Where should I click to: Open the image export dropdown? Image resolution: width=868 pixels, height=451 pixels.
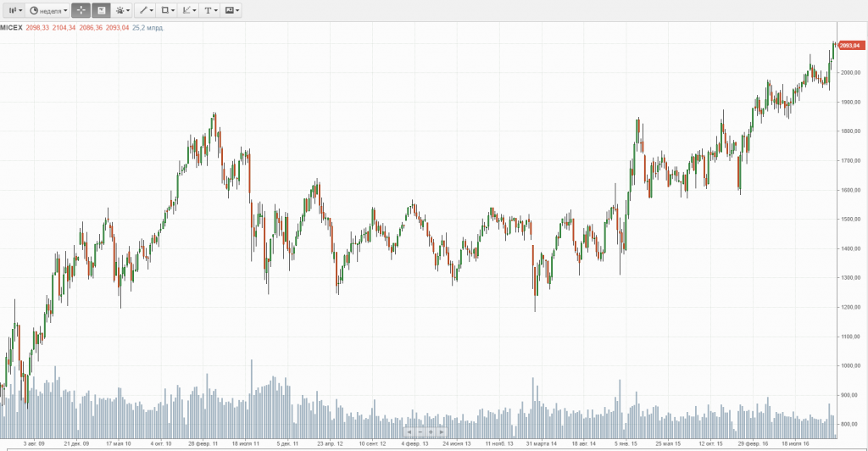click(231, 11)
